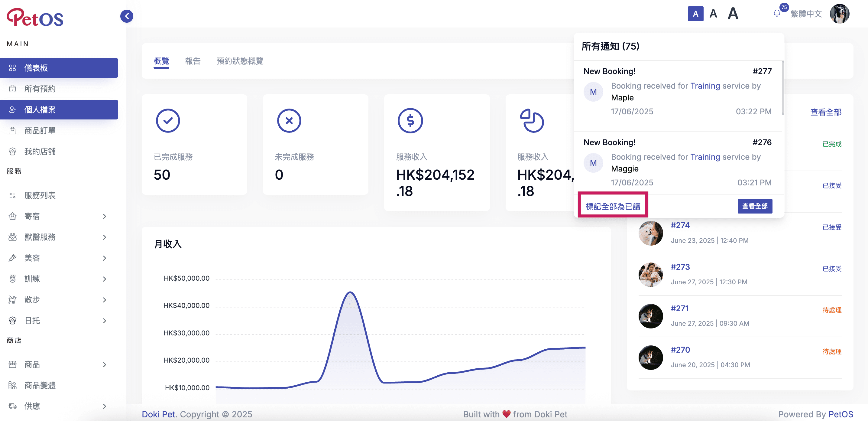Click the 已完成服務 checkmark icon
This screenshot has height=421, width=868.
point(168,121)
